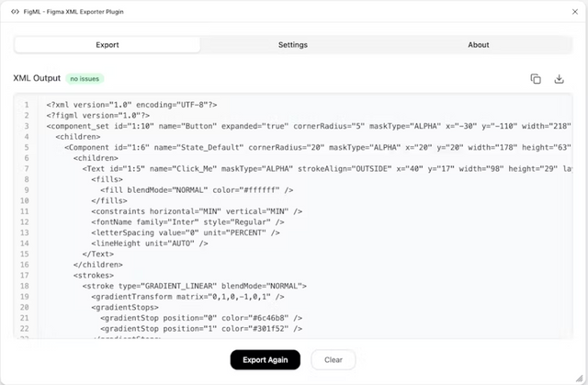
Task: Click code line with xml version="1.0" encoding
Action: (x=131, y=105)
